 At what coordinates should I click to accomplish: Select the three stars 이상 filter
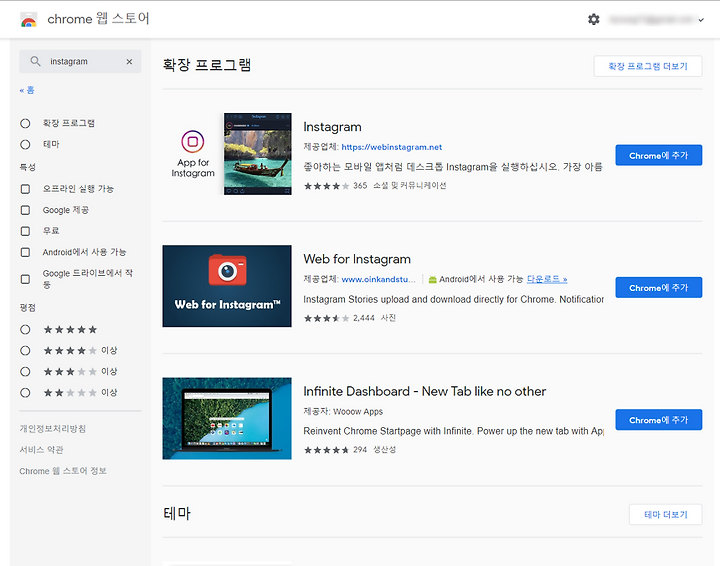[25, 371]
